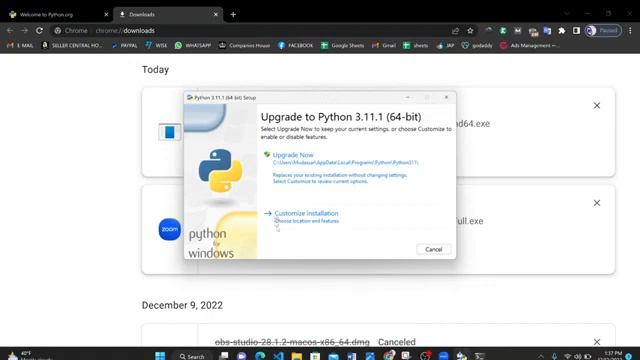This screenshot has width=640, height=360.
Task: Click the obs-studio-28.1.2-macos-x86_64.dmg file name
Action: (x=292, y=342)
